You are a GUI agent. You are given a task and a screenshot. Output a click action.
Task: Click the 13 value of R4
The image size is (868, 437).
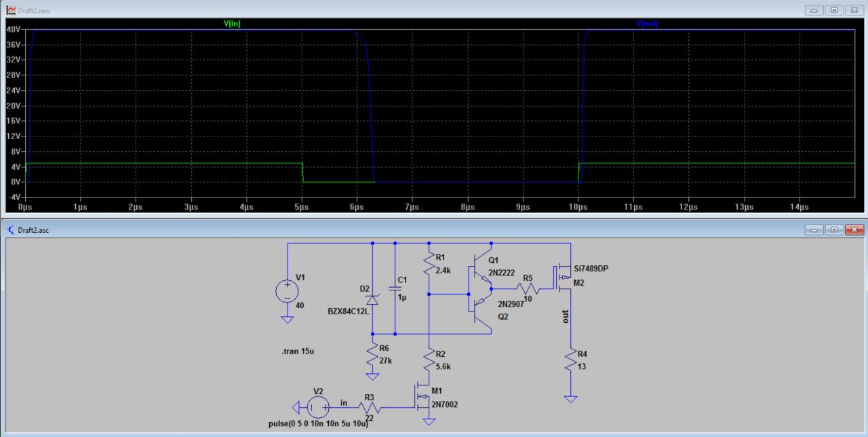tap(582, 366)
